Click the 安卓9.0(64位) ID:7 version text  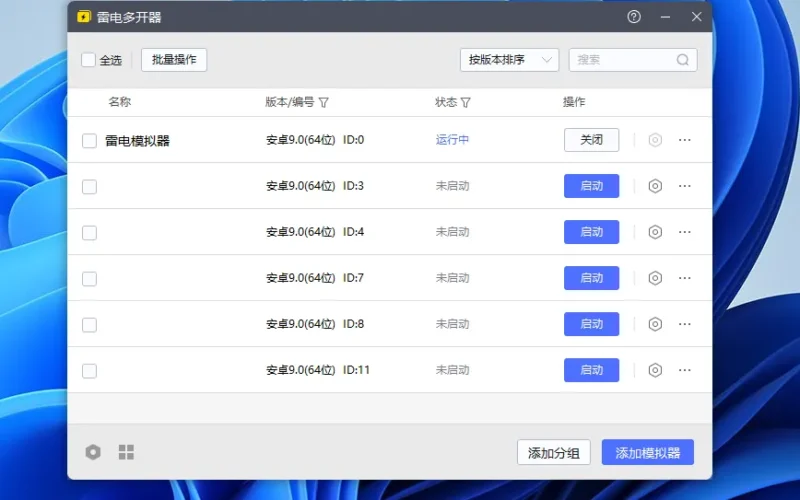click(x=315, y=278)
